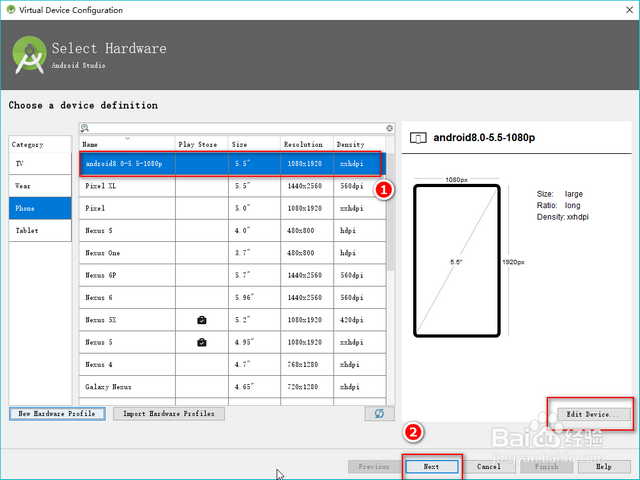Screen dimensions: 640x480
Task: Click the device preview icon beside android8.0-5.5-1080p
Action: [418, 138]
